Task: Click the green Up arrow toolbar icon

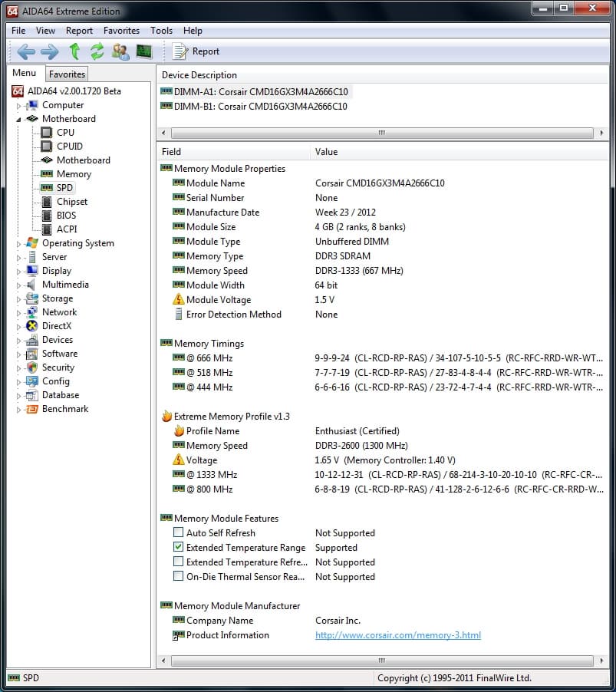Action: (74, 51)
